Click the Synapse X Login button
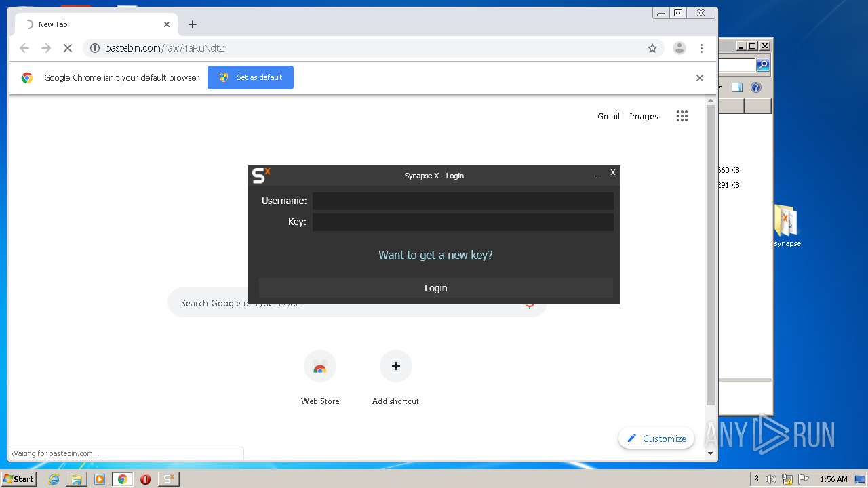 click(435, 288)
